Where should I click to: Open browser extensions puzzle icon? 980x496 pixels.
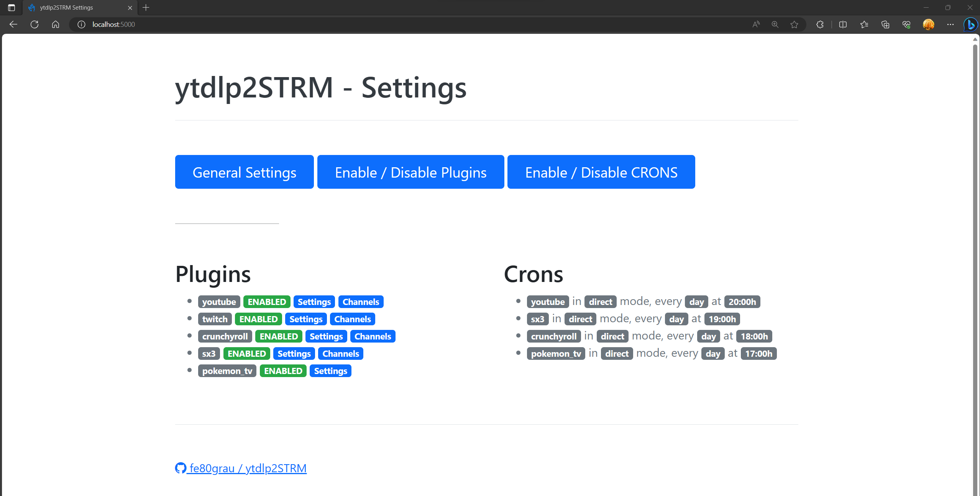coord(820,25)
